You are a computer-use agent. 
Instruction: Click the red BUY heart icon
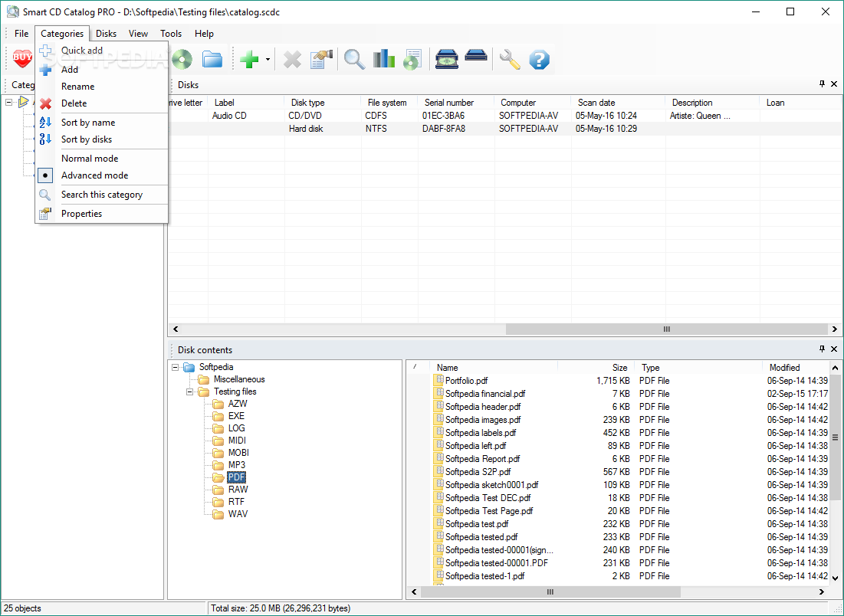click(22, 59)
